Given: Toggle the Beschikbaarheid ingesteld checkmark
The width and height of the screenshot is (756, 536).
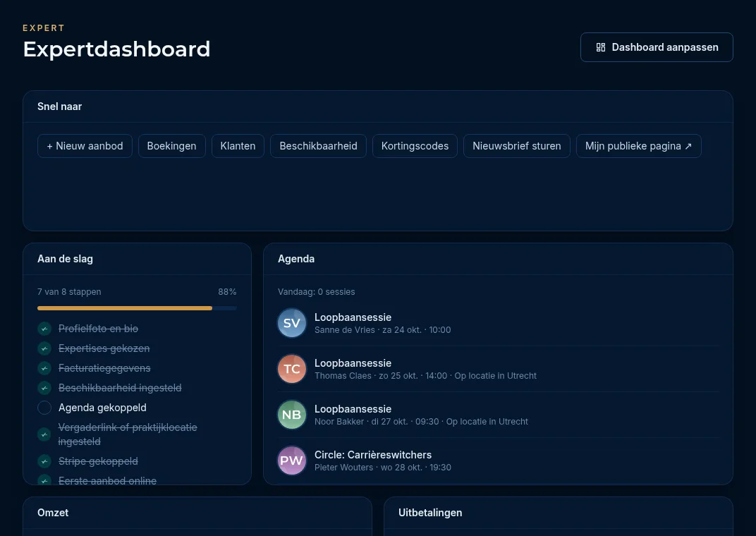Looking at the screenshot, I should tap(44, 388).
